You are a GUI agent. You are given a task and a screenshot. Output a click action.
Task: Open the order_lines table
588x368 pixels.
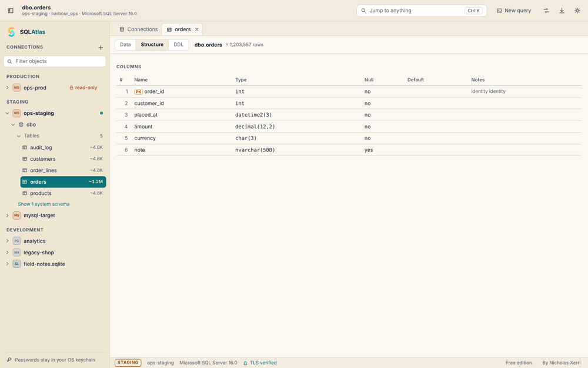click(x=64, y=171)
